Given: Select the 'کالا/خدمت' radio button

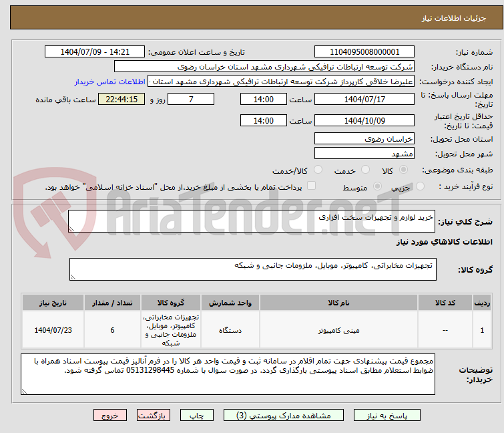Looking at the screenshot, I should 318,170.
